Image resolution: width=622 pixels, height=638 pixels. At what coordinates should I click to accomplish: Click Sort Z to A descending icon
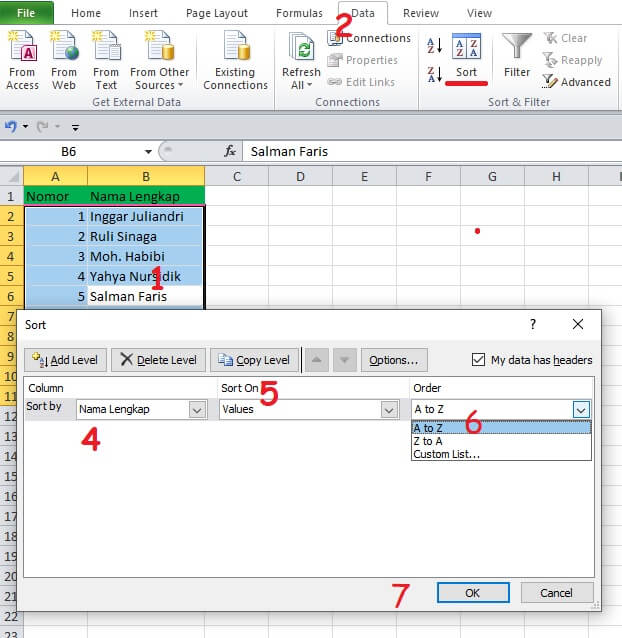pos(434,75)
